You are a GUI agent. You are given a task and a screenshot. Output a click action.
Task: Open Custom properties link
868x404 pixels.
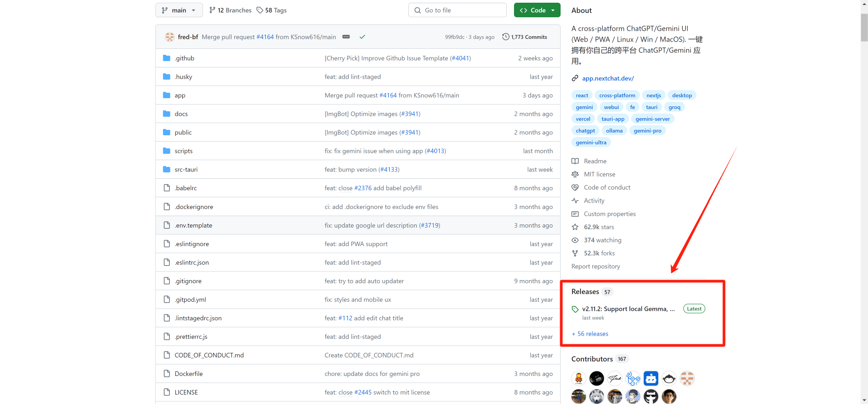click(x=610, y=214)
